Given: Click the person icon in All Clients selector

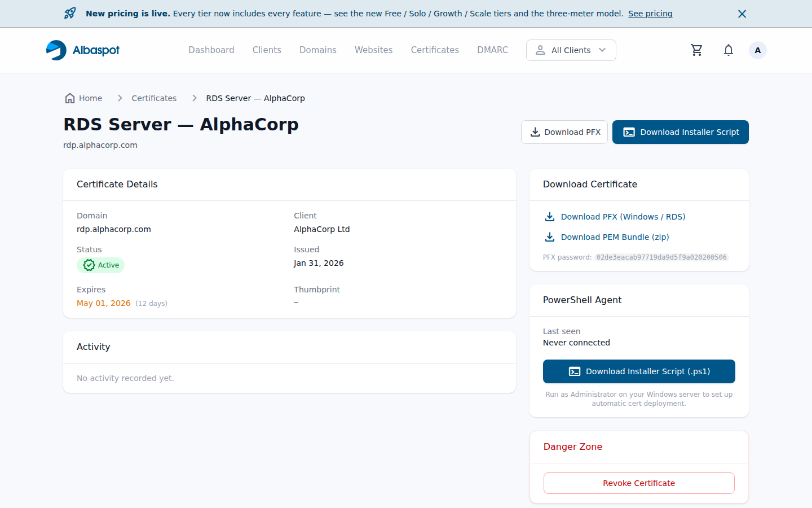Looking at the screenshot, I should coord(540,50).
